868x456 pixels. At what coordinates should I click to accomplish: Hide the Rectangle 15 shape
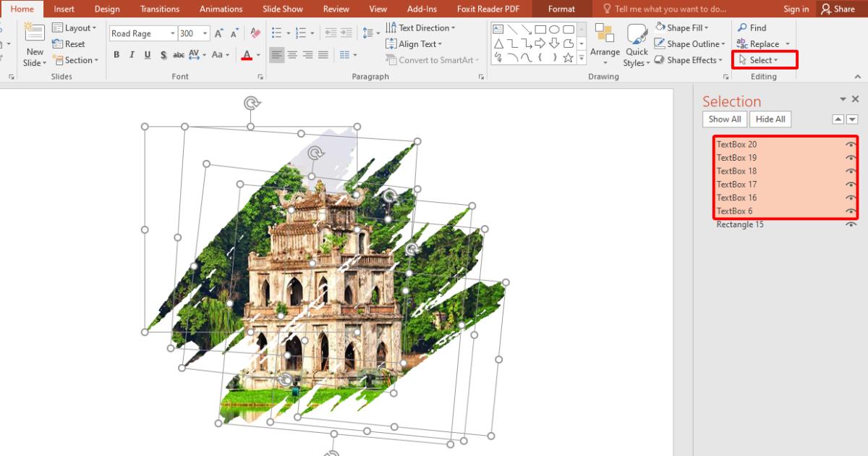click(852, 224)
